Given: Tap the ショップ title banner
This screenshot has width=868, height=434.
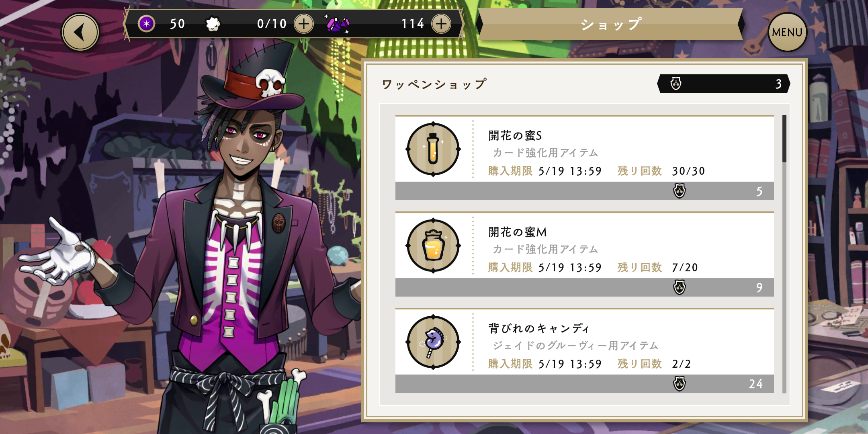Looking at the screenshot, I should 610,24.
